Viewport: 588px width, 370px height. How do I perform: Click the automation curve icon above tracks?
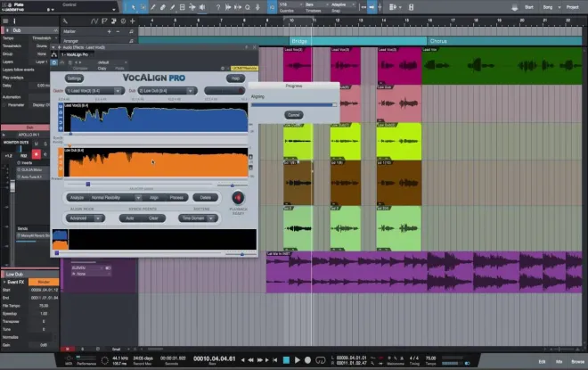94,21
